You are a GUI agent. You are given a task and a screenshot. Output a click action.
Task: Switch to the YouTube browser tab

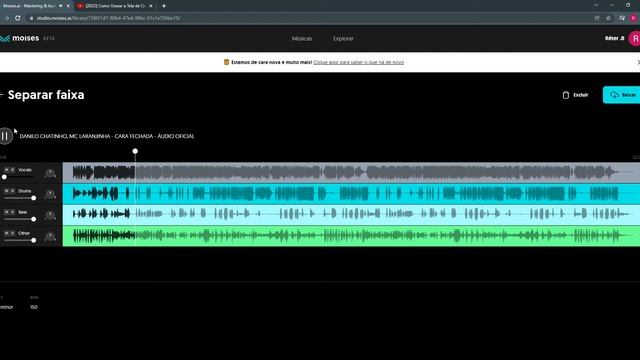click(115, 6)
